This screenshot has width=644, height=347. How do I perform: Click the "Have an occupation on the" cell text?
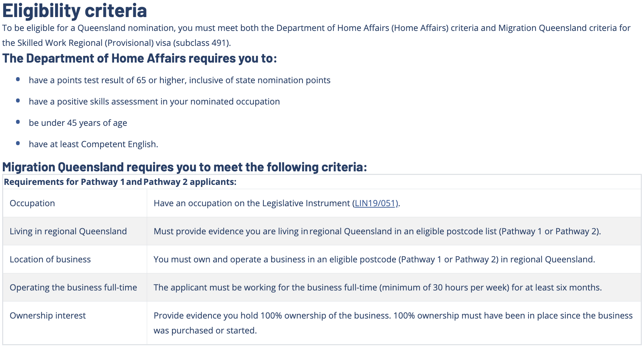(x=252, y=203)
